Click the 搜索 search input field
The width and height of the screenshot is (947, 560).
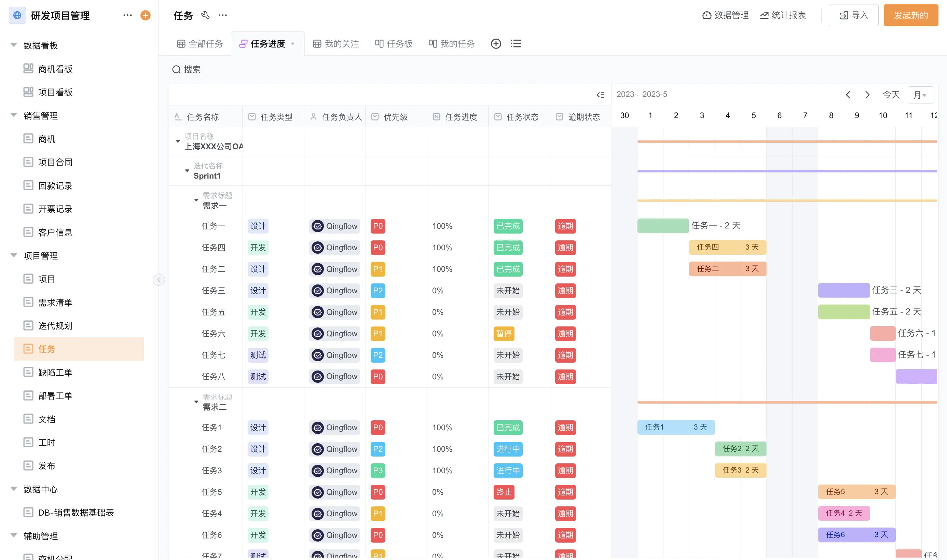tap(192, 69)
